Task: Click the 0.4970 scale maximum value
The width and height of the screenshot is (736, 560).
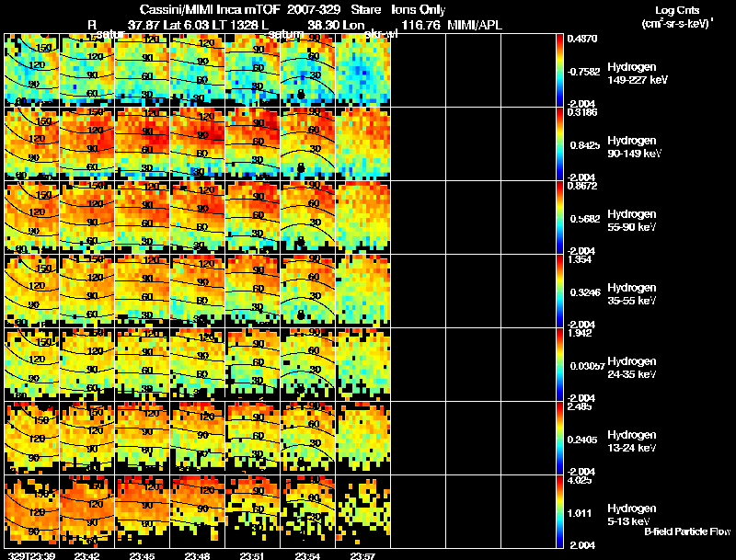Action: tap(582, 39)
